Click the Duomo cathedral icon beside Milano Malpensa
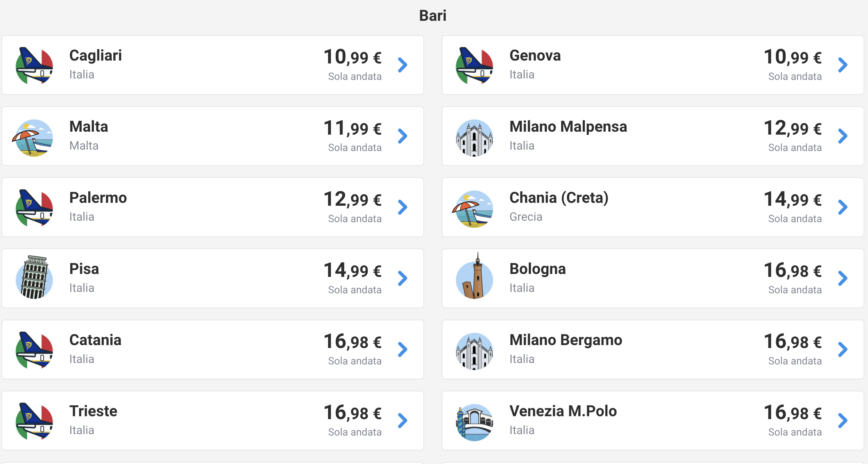 click(x=474, y=138)
